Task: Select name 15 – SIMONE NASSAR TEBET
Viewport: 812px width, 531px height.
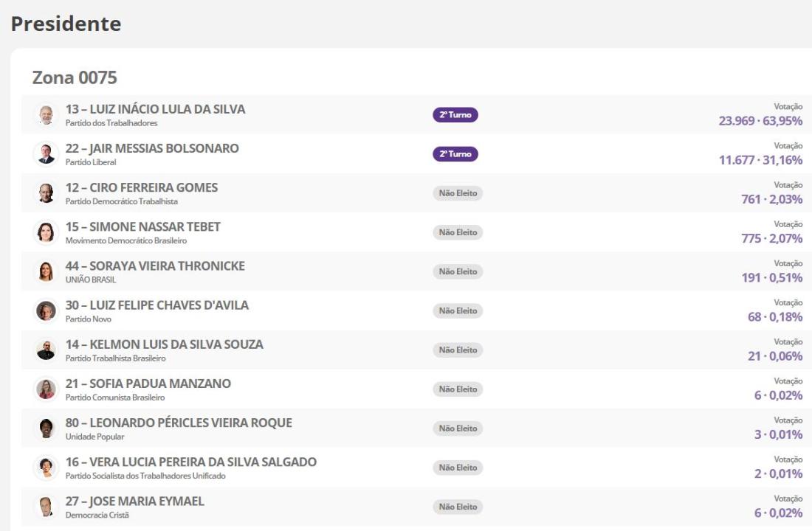Action: point(143,227)
